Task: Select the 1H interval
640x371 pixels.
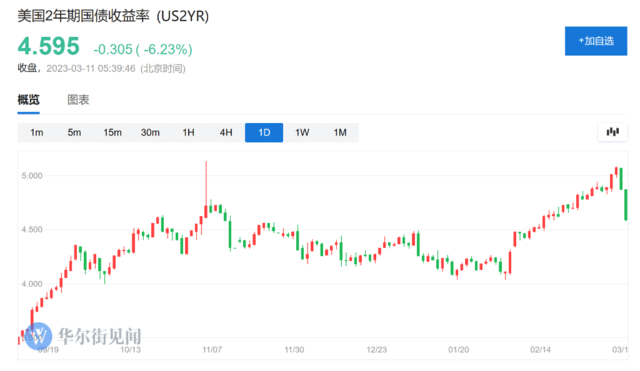Action: pyautogui.click(x=188, y=133)
